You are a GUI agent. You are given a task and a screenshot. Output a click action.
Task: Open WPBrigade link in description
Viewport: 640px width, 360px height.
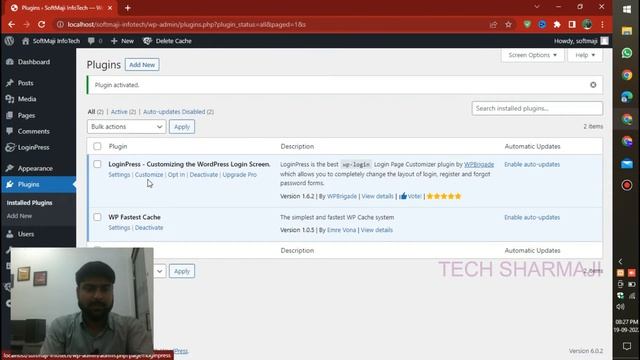tap(479, 164)
